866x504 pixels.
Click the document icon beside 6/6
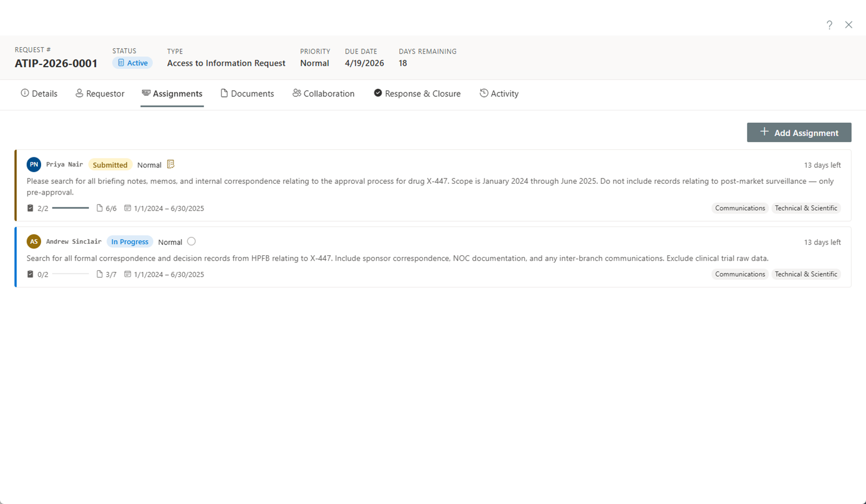pyautogui.click(x=100, y=208)
